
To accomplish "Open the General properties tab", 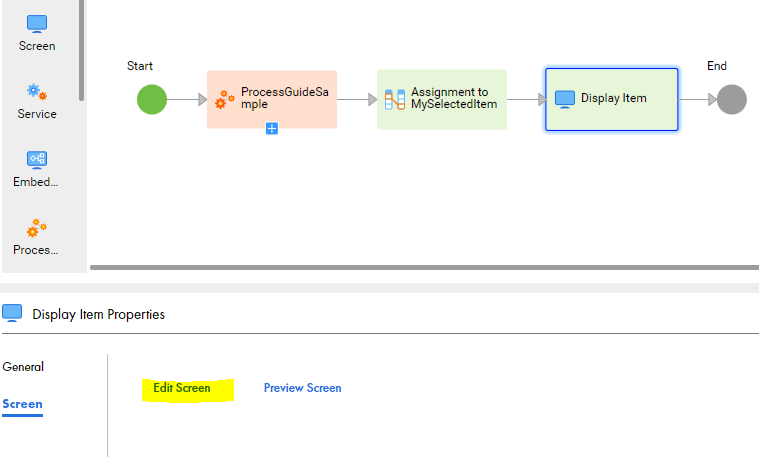I will (x=23, y=367).
